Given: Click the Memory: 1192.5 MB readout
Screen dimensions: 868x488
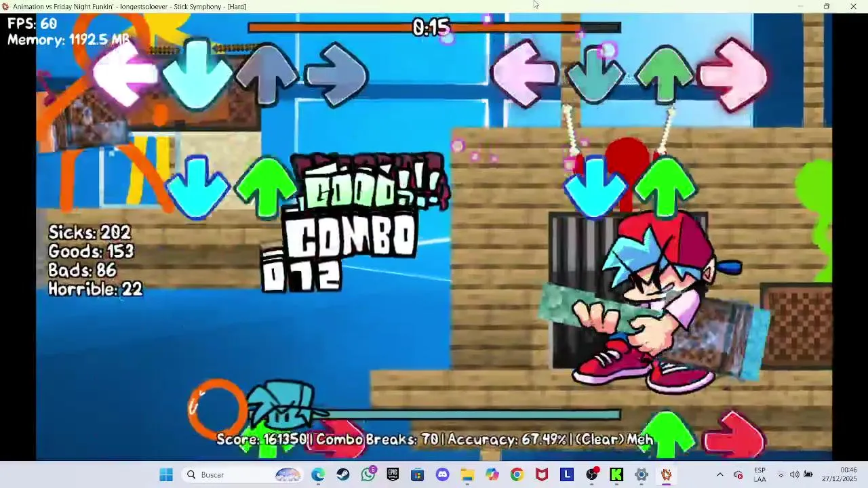Looking at the screenshot, I should (x=68, y=40).
